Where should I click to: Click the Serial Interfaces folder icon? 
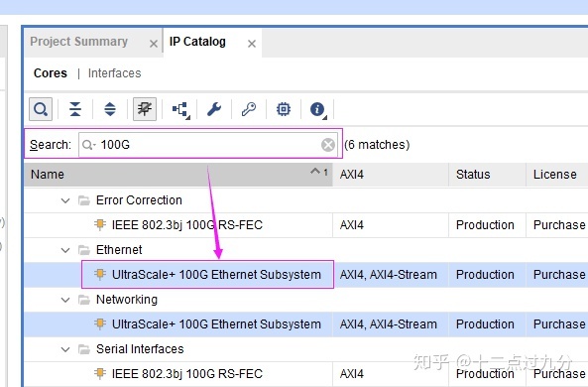(x=84, y=349)
